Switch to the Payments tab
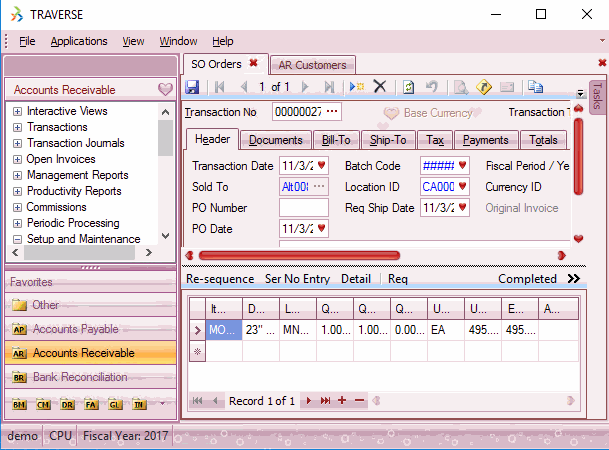Image resolution: width=609 pixels, height=450 pixels. (485, 140)
